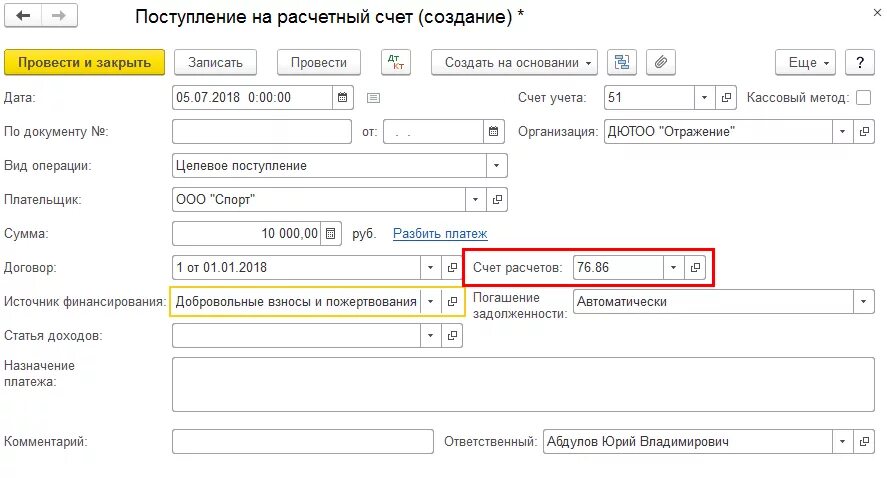Expand Плательщик dropdown
The width and height of the screenshot is (887, 478).
coord(475,199)
